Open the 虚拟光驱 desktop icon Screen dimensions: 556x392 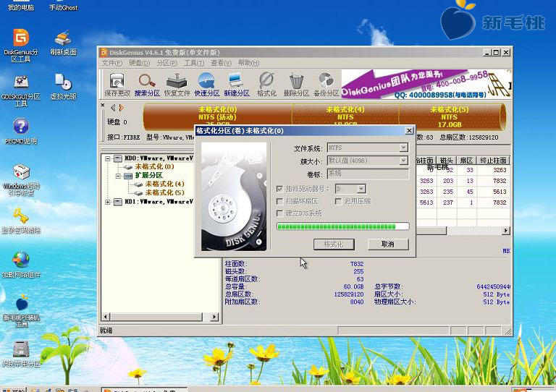[x=63, y=87]
